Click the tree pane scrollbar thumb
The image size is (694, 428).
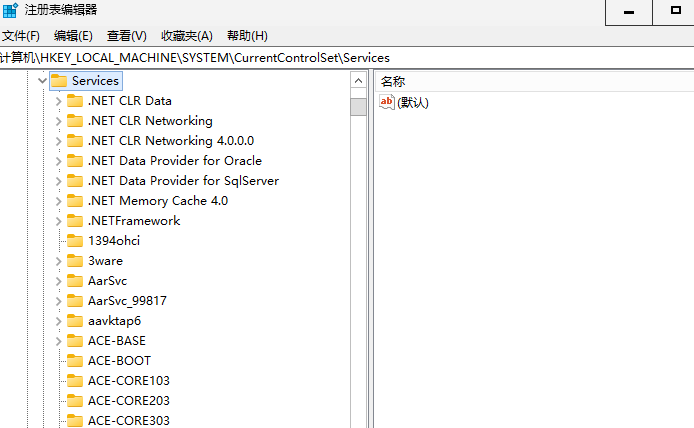point(359,107)
